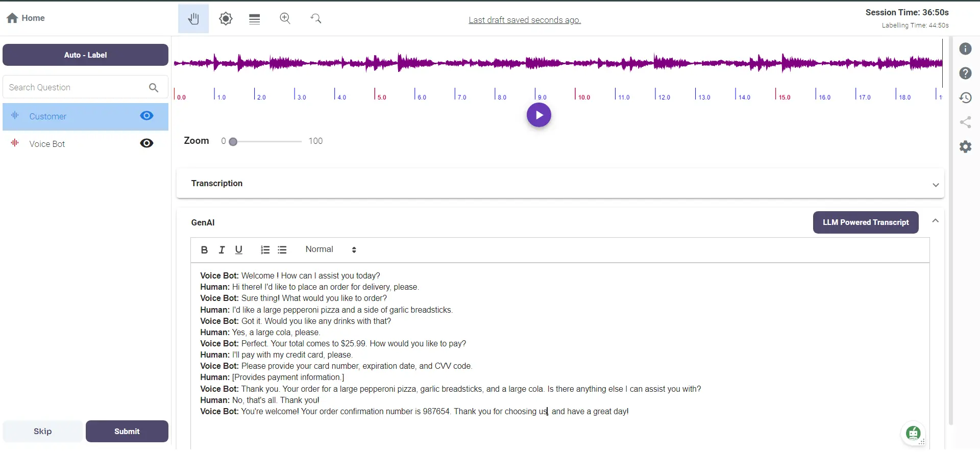Image resolution: width=980 pixels, height=455 pixels.
Task: Open the stacked layers list icon
Action: coord(255,19)
